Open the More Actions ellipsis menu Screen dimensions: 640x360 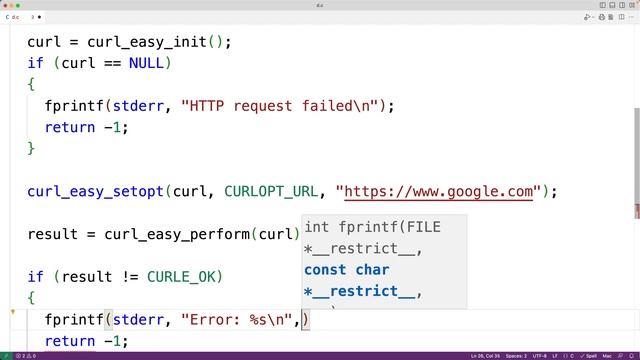coord(631,17)
